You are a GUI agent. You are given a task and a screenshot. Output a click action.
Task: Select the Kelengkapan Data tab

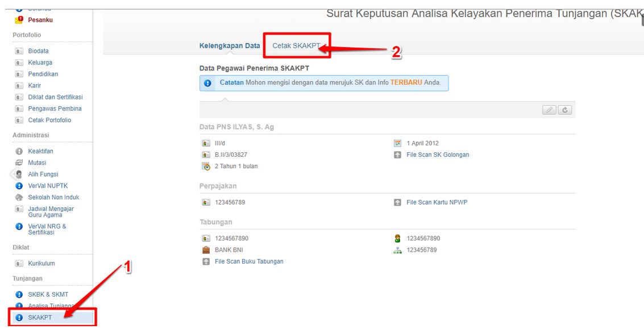[x=230, y=45]
